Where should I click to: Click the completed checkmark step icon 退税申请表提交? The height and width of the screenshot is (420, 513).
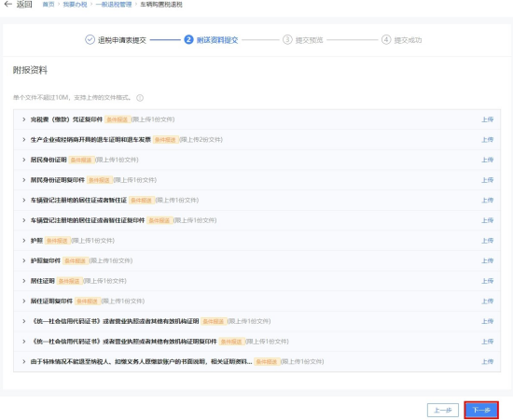point(90,39)
